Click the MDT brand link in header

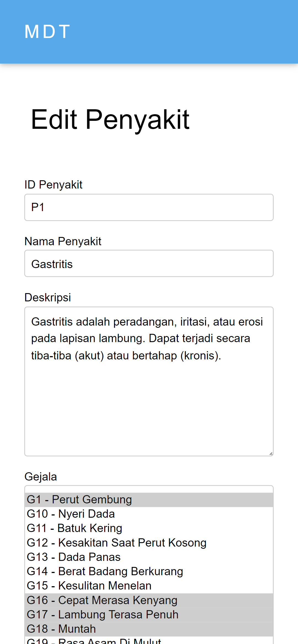click(x=47, y=31)
